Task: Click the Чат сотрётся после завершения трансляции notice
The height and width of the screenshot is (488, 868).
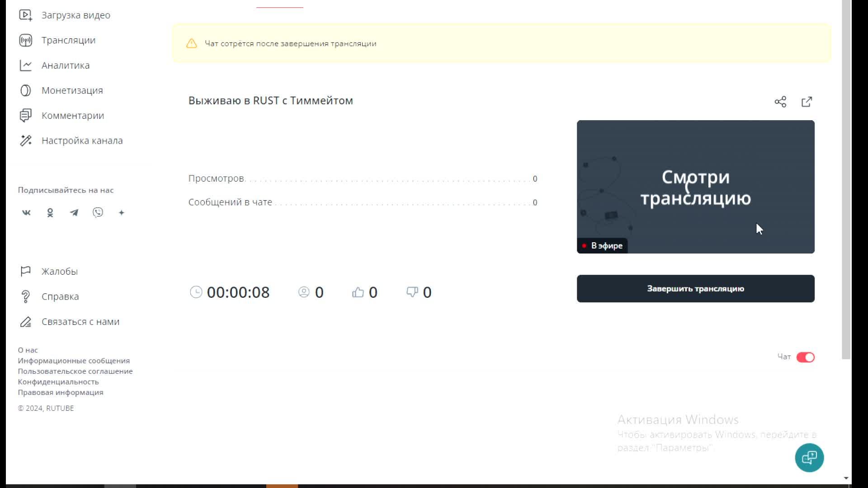Action: pos(502,43)
